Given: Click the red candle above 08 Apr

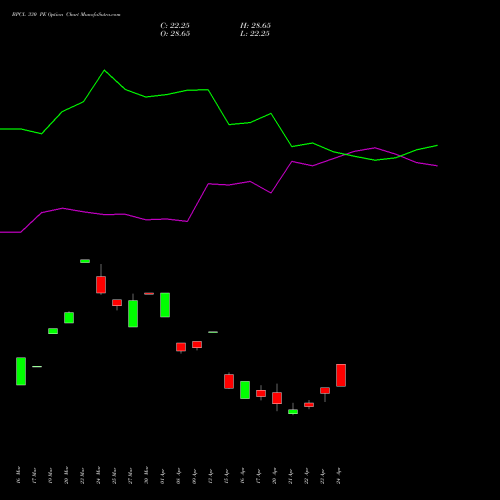Looking at the screenshot, I should click(181, 347).
